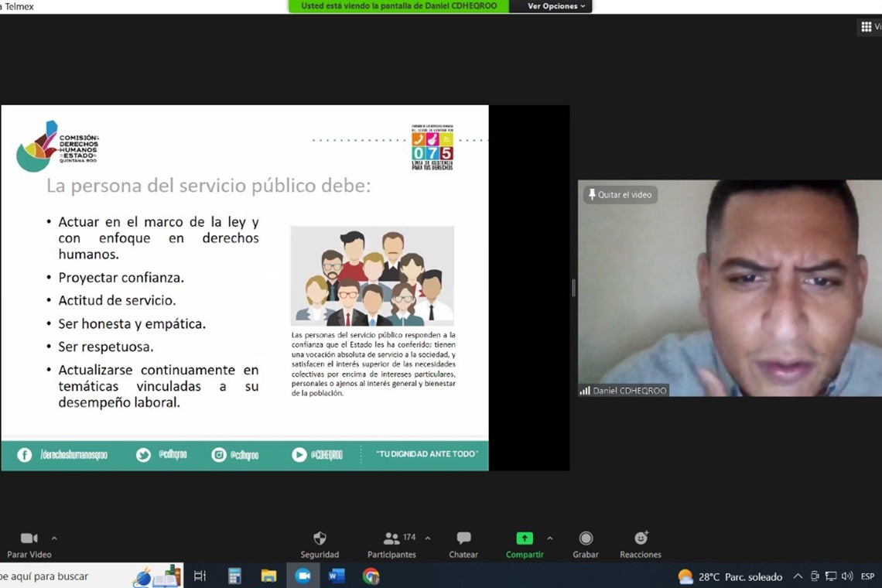Switch to Word in the taskbar

pos(337,576)
